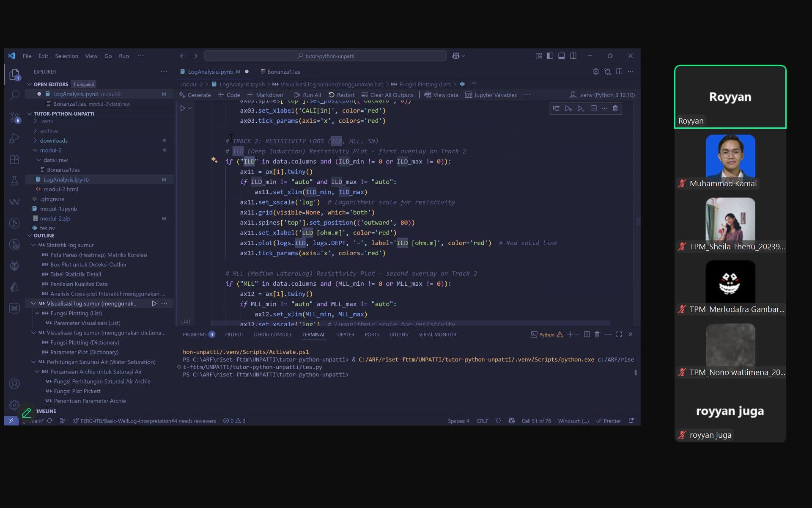The image size is (812, 508).
Task: Click the tutor-python-unpatti search bar
Action: [325, 56]
